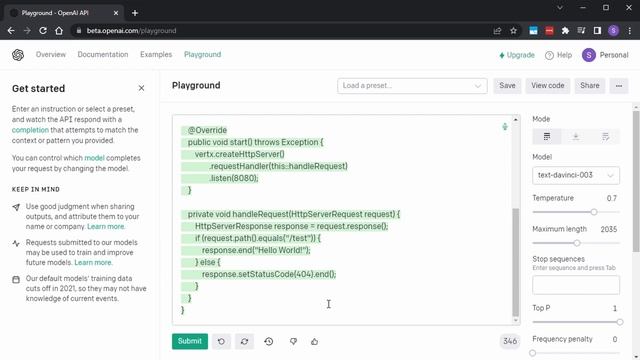Go to the Overview tab
The image size is (640, 360).
51,55
